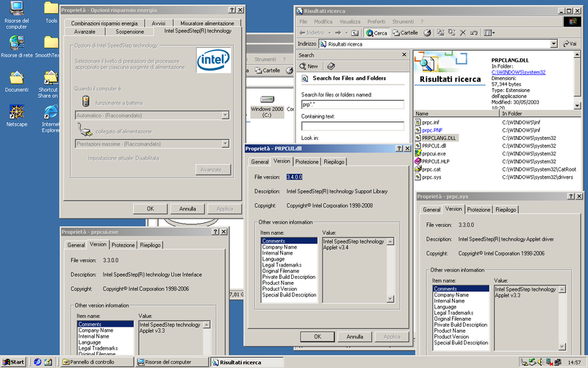Click the Vai go button
588x368 pixels.
click(570, 44)
